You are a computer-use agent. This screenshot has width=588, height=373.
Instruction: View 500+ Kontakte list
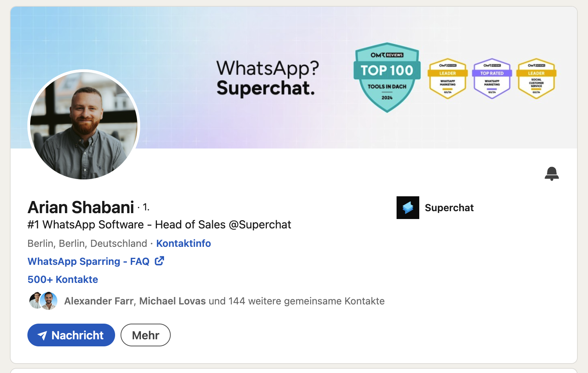[63, 279]
